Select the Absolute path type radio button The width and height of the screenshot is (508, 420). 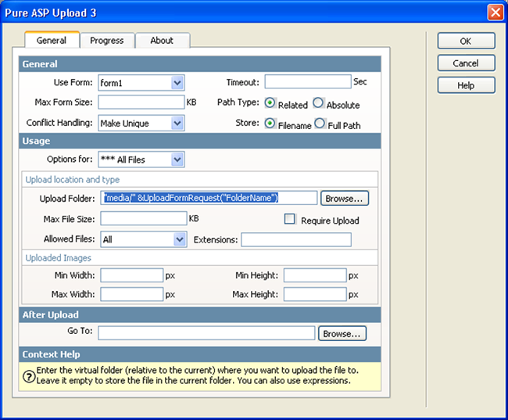pos(318,102)
